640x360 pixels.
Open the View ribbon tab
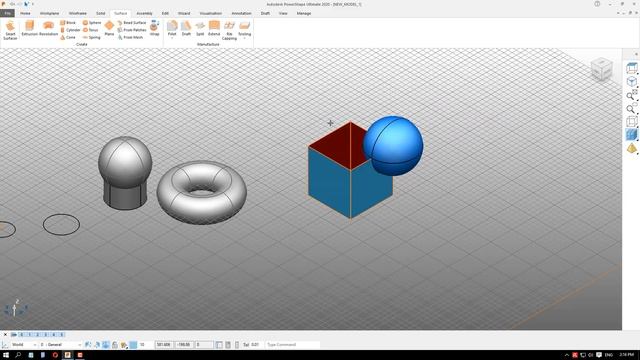click(283, 13)
